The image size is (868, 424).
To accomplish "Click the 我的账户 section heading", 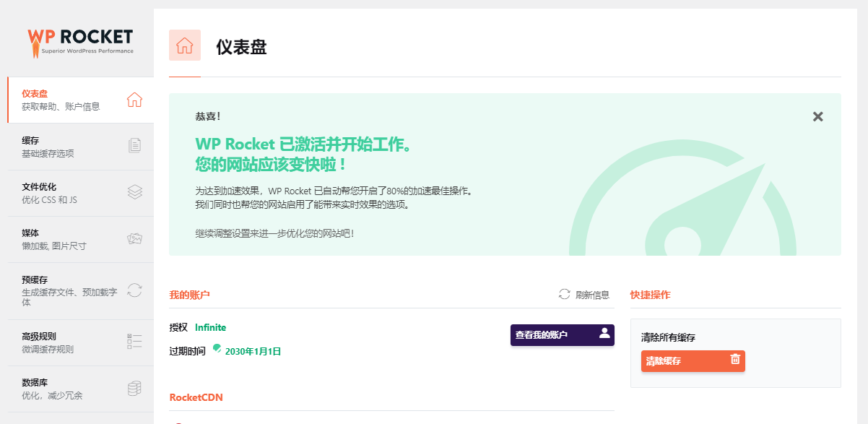I will coord(189,295).
